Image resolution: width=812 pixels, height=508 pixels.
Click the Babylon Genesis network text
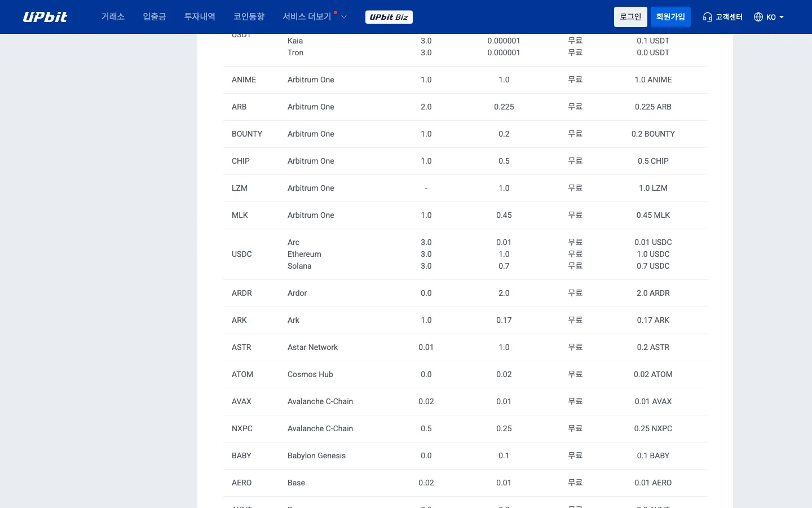(316, 456)
